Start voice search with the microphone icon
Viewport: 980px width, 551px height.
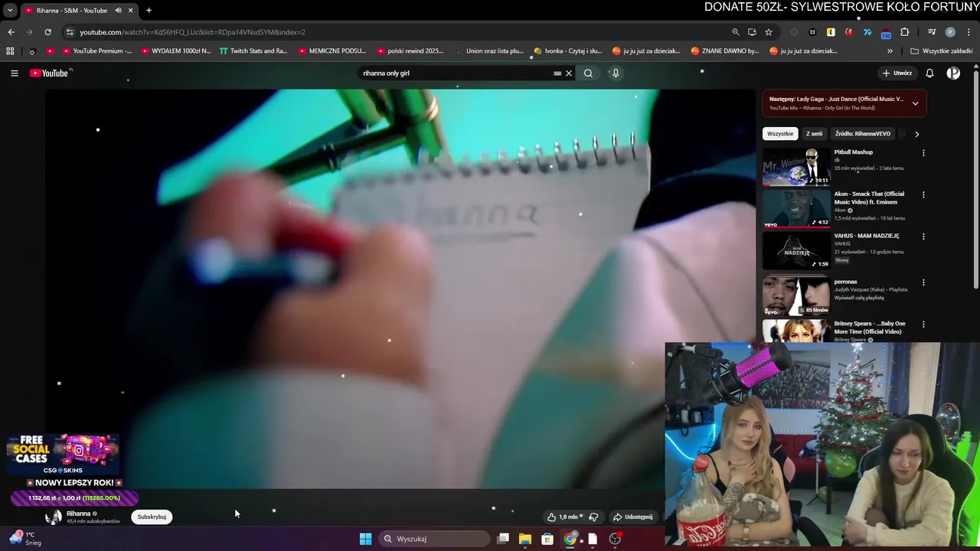click(615, 73)
